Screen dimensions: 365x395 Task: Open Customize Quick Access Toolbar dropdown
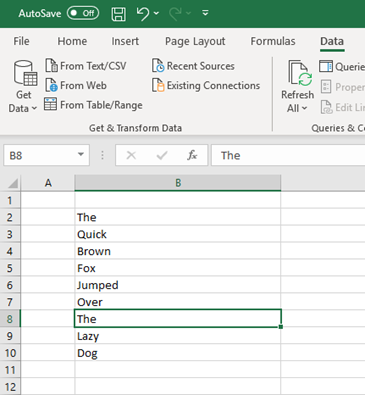coord(205,13)
